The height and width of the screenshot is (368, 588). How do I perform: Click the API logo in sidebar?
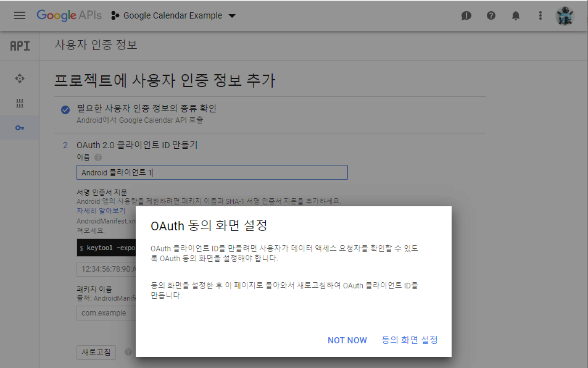[x=20, y=46]
